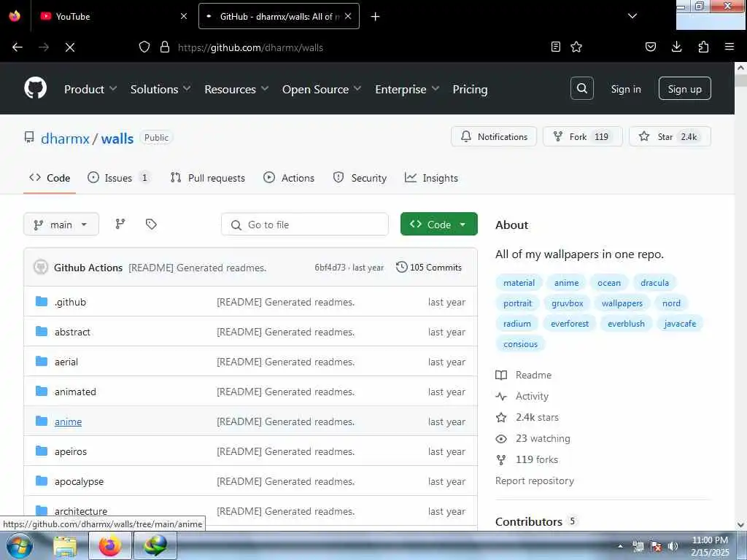Go back with the browser back arrow
This screenshot has width=747, height=560.
(x=18, y=47)
